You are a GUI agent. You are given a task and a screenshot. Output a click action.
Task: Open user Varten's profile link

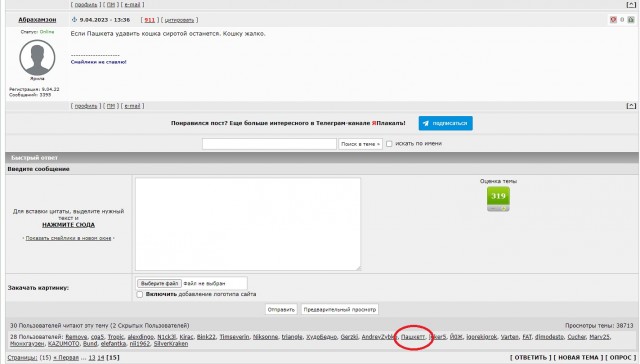coord(509,337)
